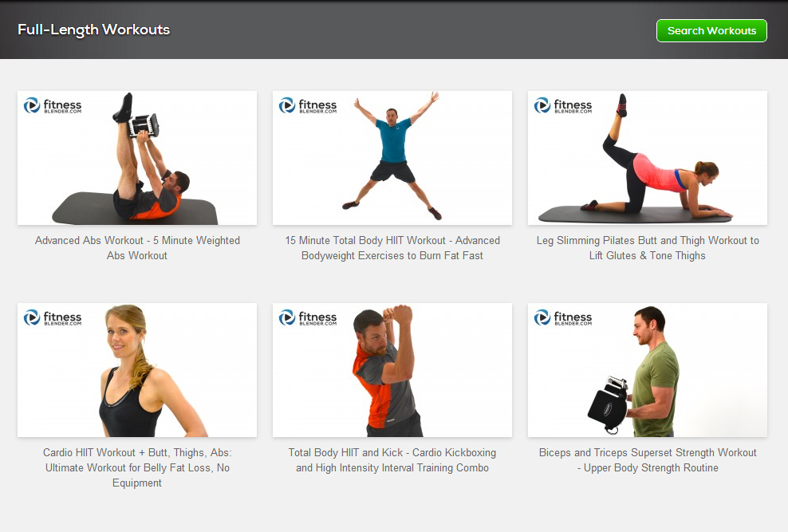Click the Full-Length Workouts heading
Screen dimensions: 788x532
(94, 30)
